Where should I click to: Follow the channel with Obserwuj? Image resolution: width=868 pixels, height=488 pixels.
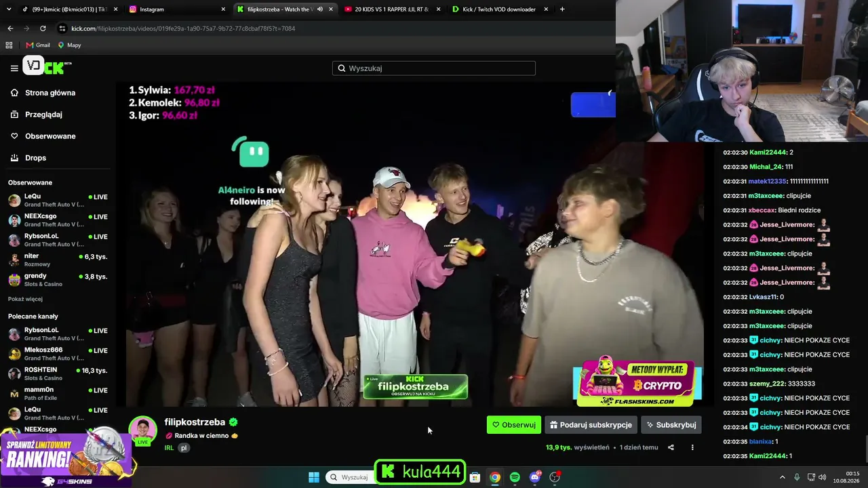click(x=514, y=425)
